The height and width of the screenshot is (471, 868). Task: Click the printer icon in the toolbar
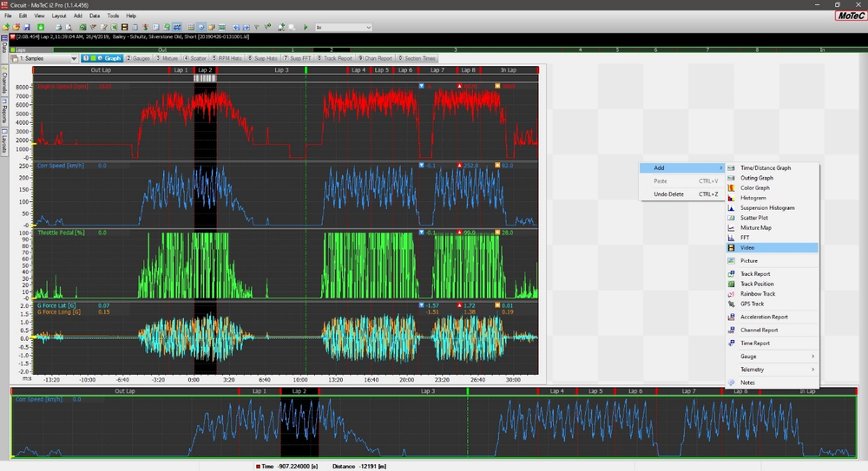pyautogui.click(x=58, y=27)
